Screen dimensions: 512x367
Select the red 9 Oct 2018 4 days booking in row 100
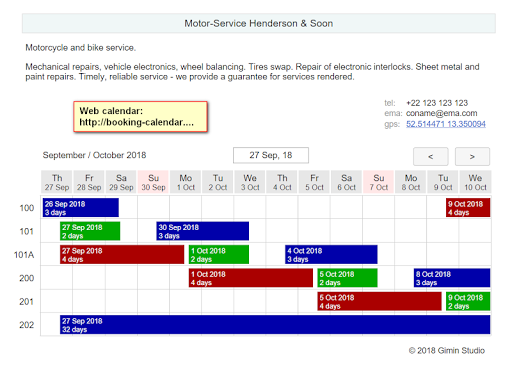pos(468,208)
